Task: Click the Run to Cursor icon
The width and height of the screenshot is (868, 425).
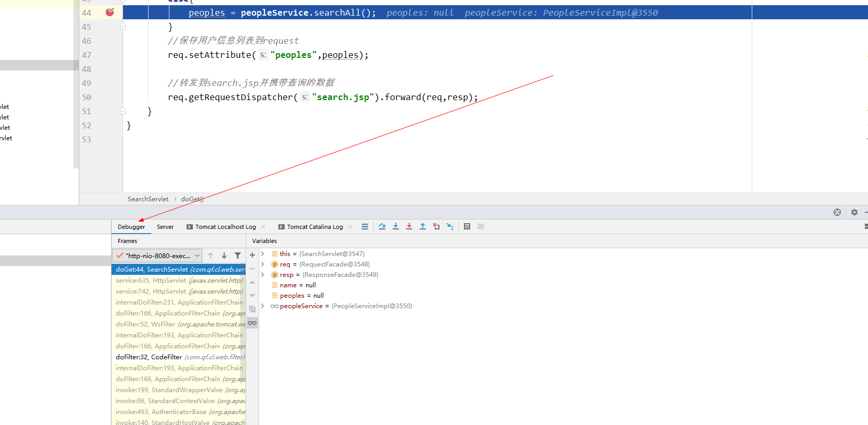Action: [x=450, y=226]
